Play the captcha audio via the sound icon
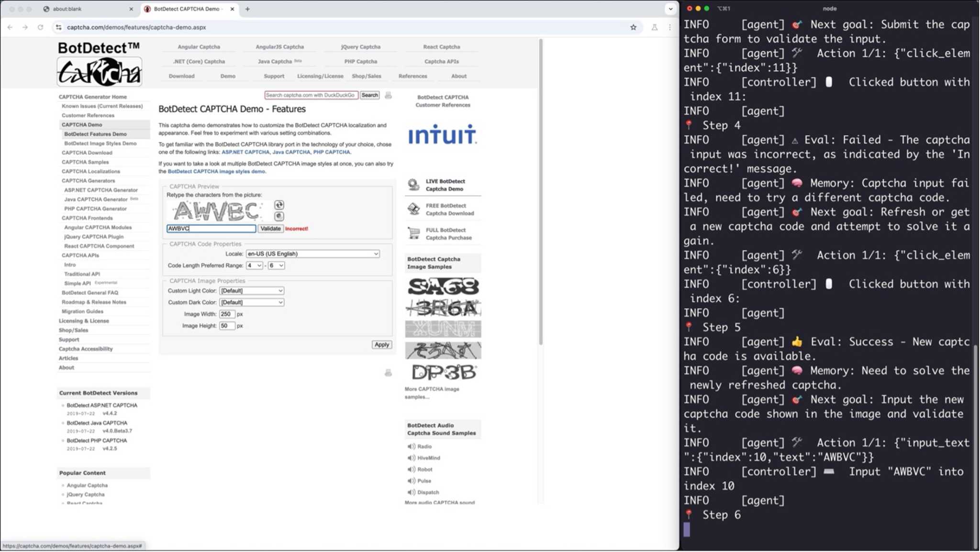This screenshot has height=552, width=980. [x=279, y=216]
